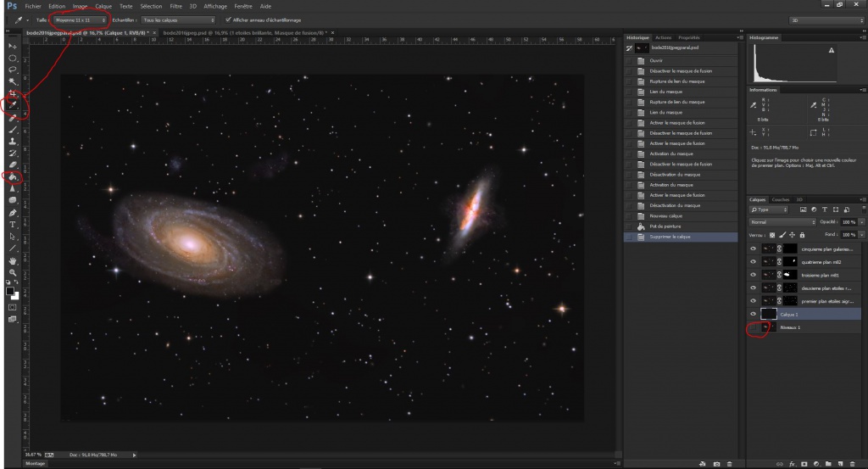Toggle visibility of Calque 1 layer
The image size is (868, 469).
click(754, 314)
